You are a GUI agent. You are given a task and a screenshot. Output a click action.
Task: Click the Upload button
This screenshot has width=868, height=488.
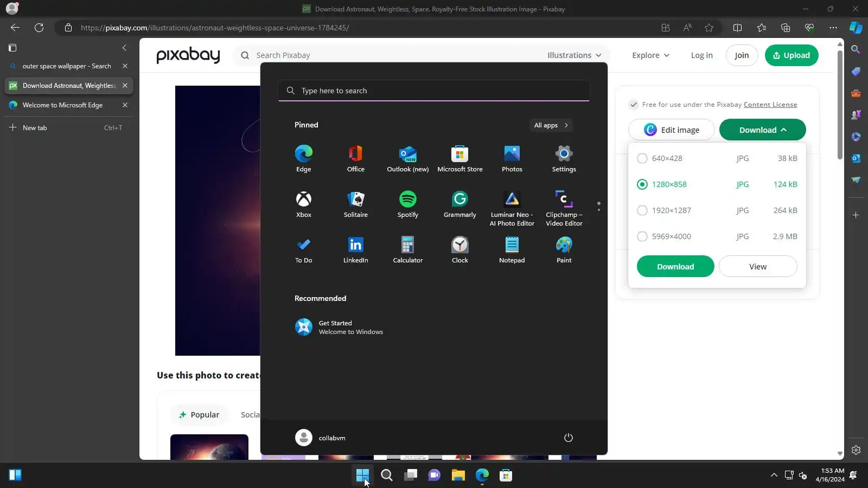click(x=791, y=55)
